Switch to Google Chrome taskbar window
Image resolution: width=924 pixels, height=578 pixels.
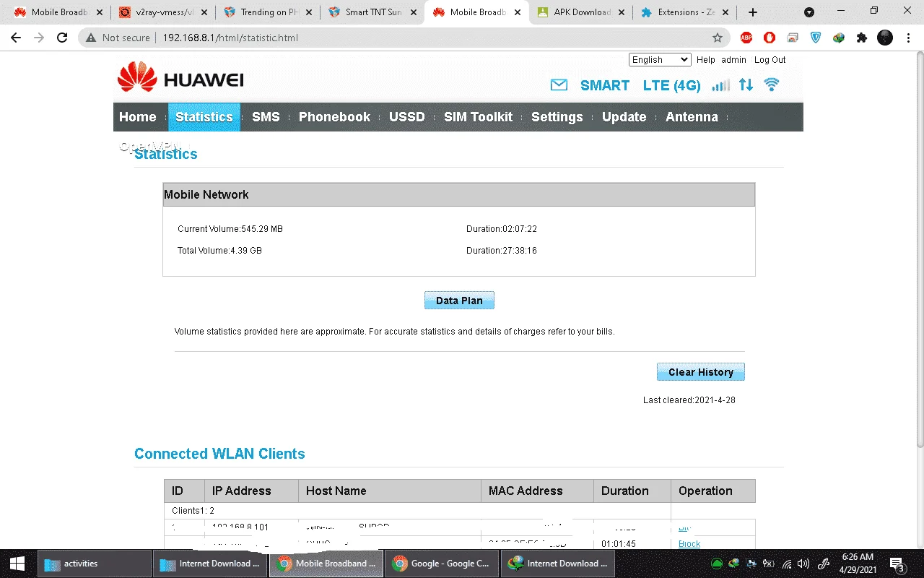(442, 564)
